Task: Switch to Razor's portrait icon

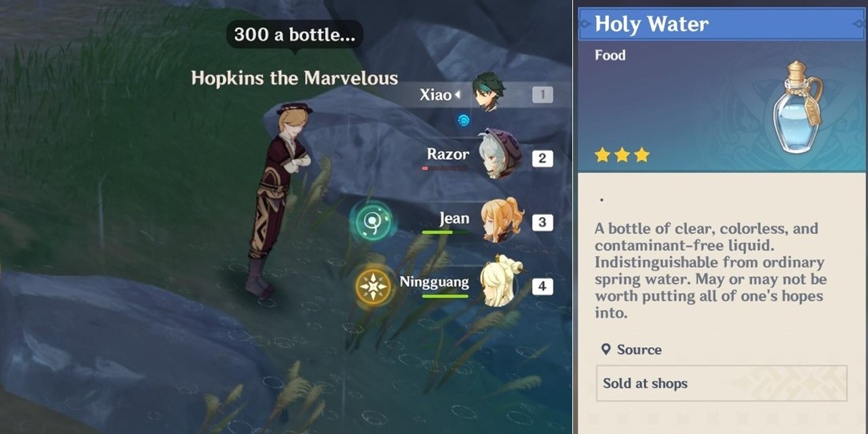Action: tap(500, 154)
